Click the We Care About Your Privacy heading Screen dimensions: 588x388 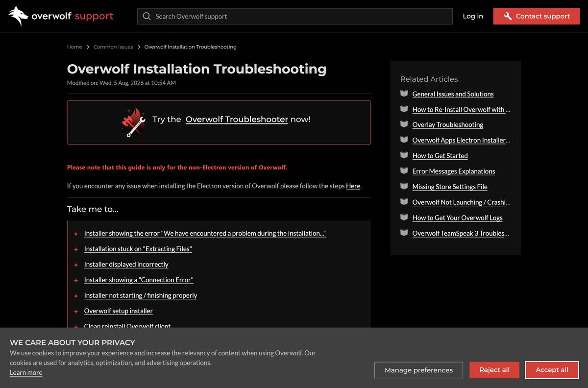pos(73,342)
